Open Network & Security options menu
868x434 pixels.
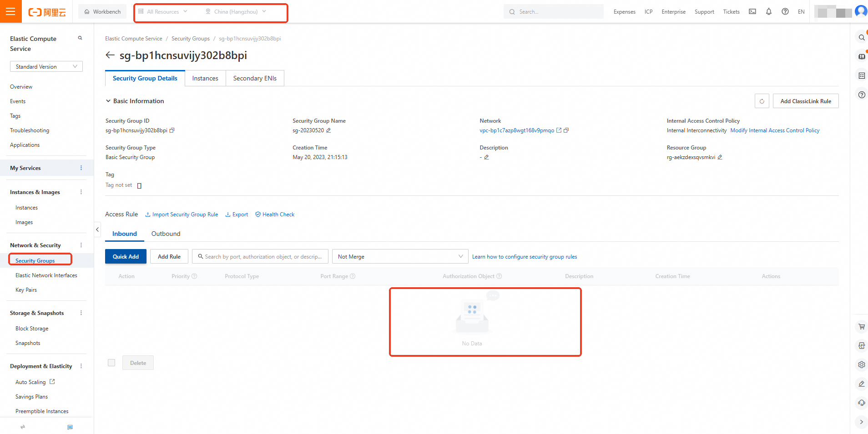point(81,245)
